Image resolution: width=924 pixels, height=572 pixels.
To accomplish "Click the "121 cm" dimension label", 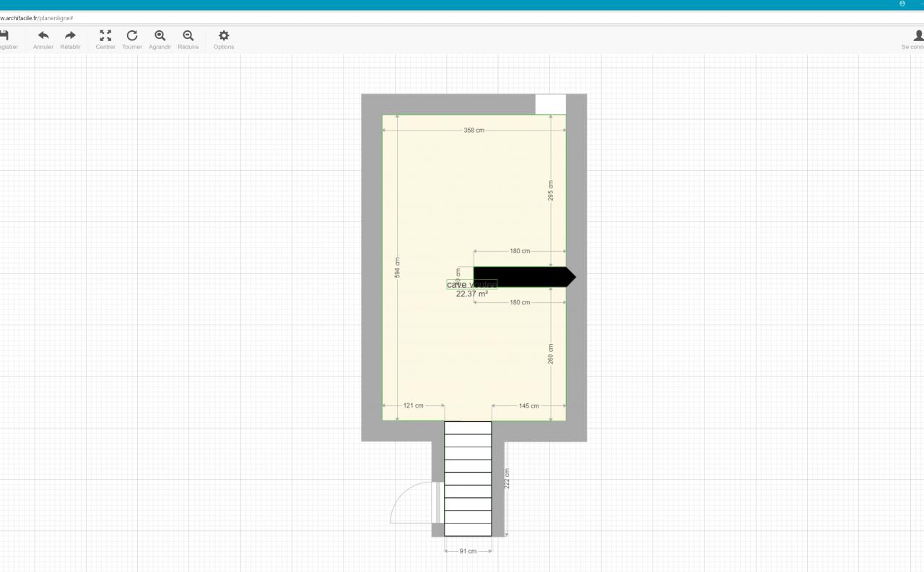I will 414,406.
